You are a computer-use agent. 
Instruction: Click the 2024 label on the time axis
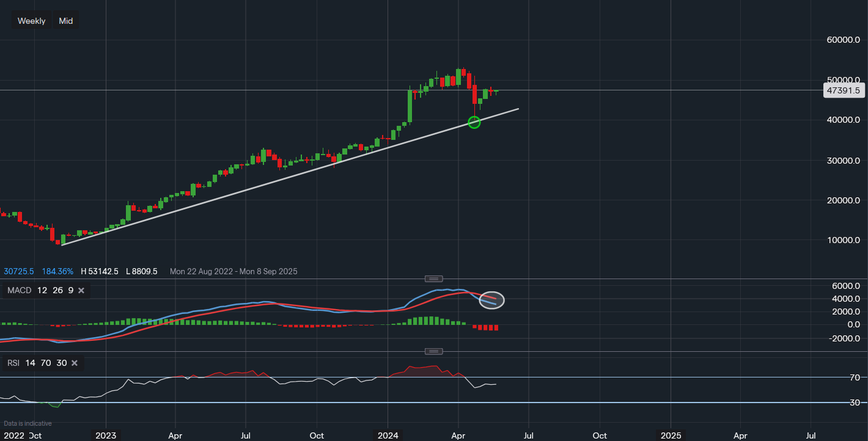[x=388, y=436]
